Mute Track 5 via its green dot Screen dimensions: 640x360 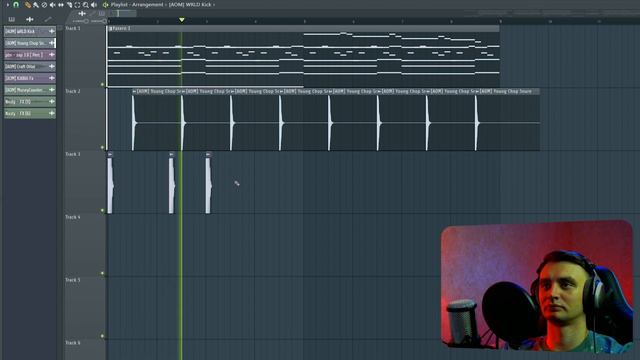[102, 336]
